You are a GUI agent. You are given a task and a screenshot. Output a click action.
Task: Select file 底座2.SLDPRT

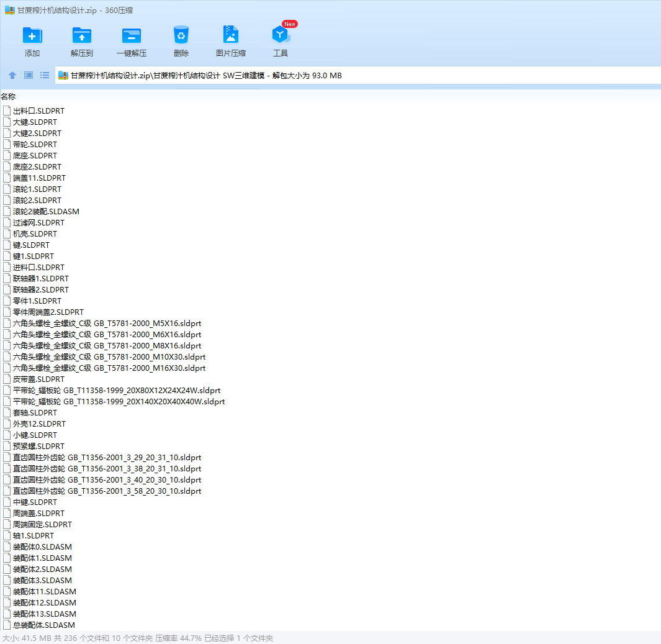(37, 166)
